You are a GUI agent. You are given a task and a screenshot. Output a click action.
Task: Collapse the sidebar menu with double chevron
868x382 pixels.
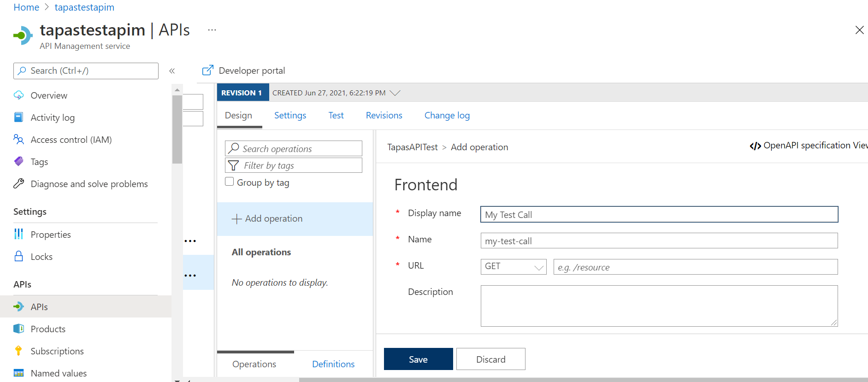(x=172, y=71)
